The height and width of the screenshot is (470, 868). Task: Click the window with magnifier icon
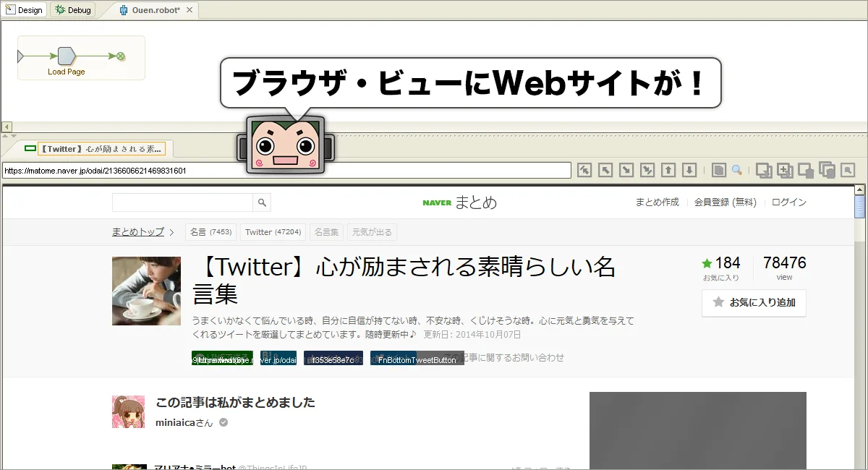[x=848, y=170]
